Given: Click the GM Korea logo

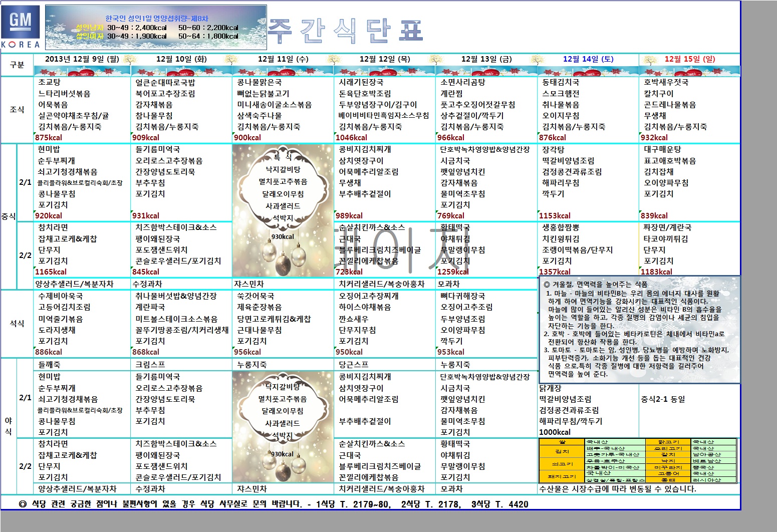Looking at the screenshot, I should [21, 28].
